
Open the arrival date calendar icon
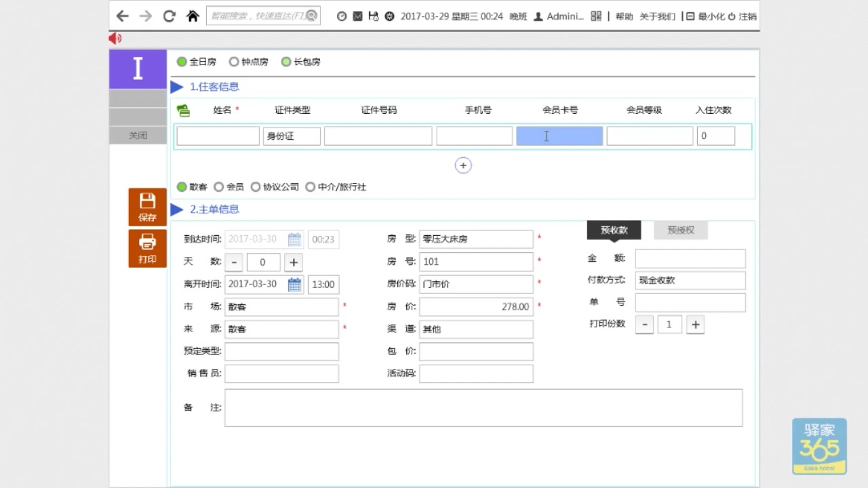[x=294, y=239]
